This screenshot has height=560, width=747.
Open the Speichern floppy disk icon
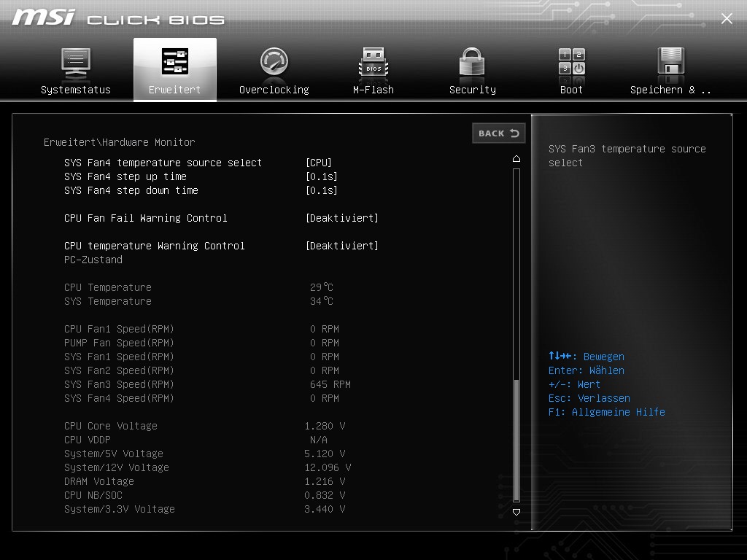point(671,61)
